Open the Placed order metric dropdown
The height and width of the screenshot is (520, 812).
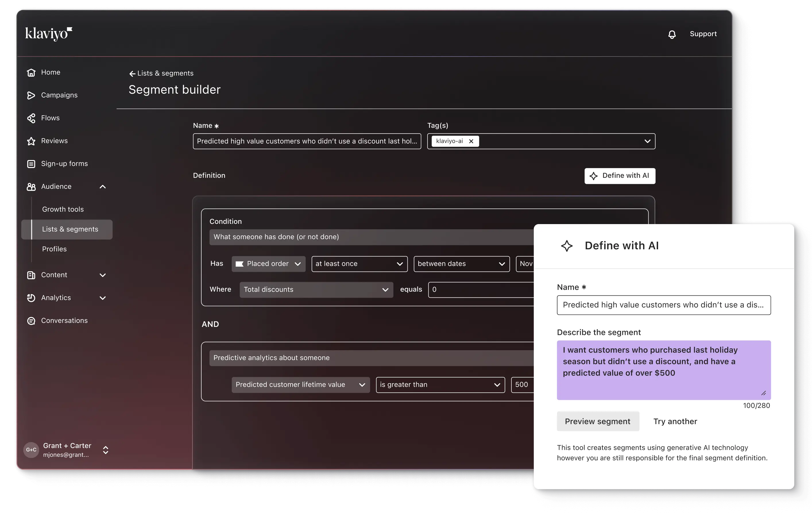click(268, 264)
